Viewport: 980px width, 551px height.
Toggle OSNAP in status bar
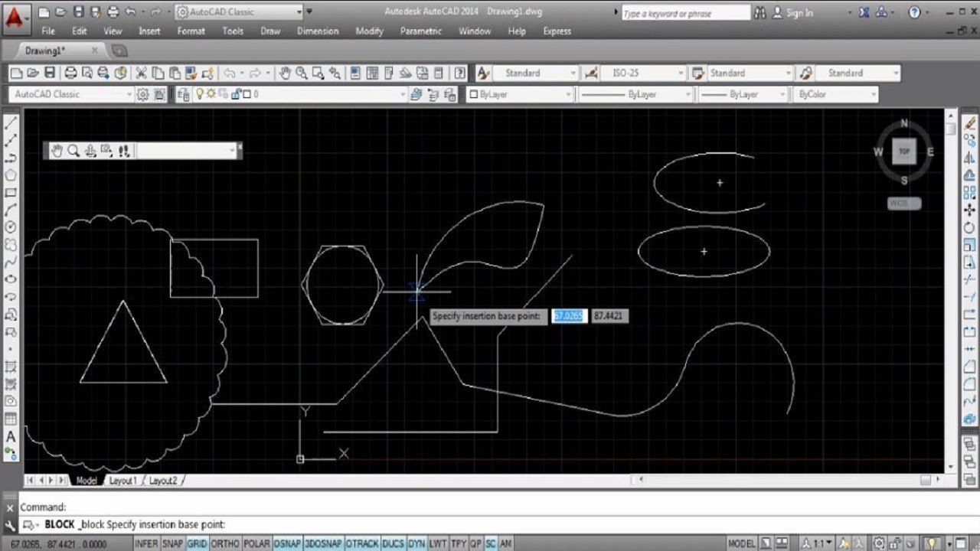pos(287,543)
